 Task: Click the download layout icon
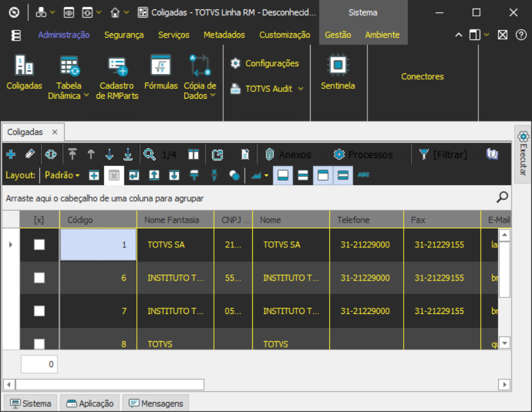(174, 175)
